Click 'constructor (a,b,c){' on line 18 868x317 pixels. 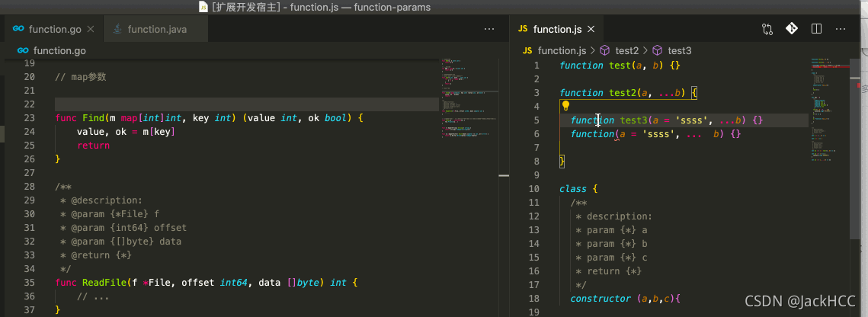coord(625,298)
